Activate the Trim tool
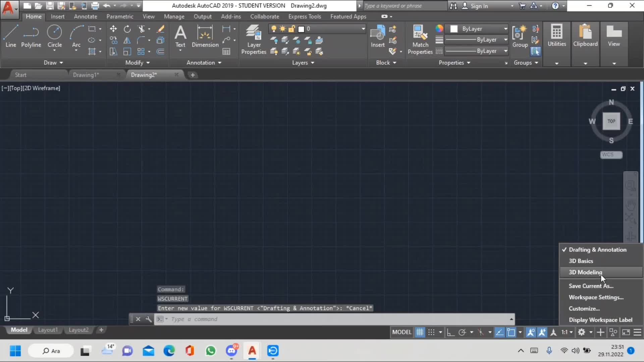 [141, 29]
